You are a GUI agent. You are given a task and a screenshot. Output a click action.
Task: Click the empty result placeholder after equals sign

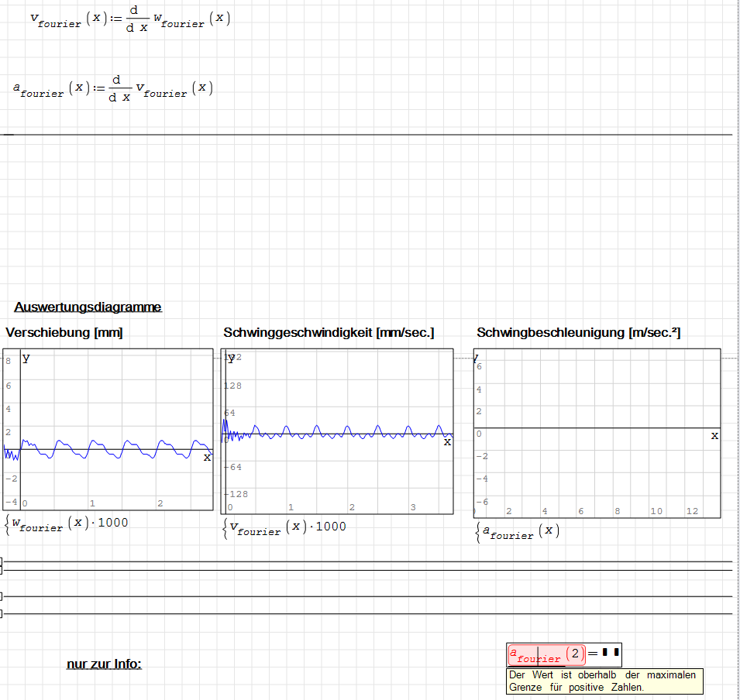pyautogui.click(x=611, y=653)
